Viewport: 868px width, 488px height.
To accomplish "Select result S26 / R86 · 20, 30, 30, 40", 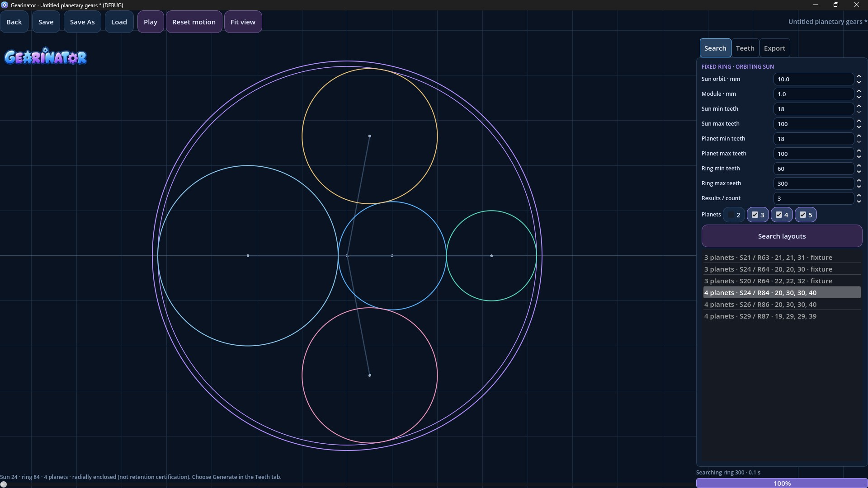I will pos(782,305).
